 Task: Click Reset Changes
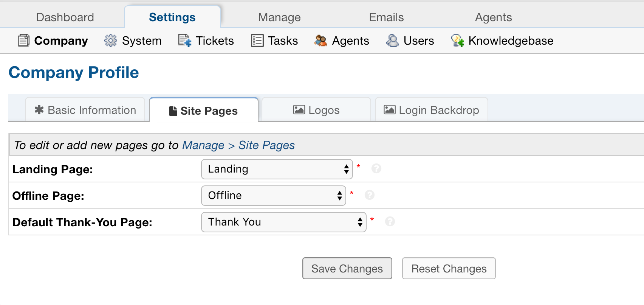click(x=449, y=268)
